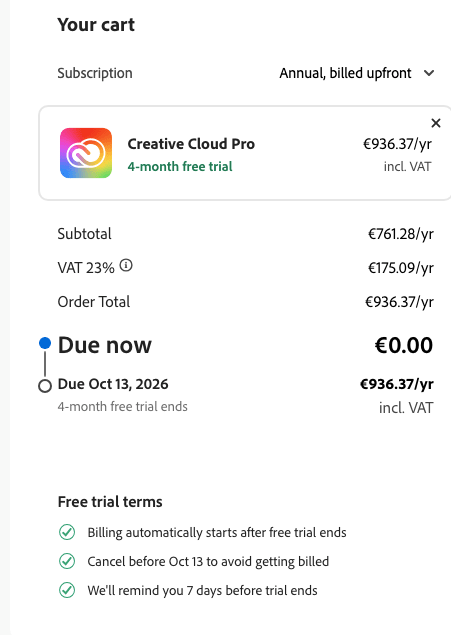Click the Creative Cloud Pro rainbow logo
Viewport: 451px width, 635px height.
pyautogui.click(x=86, y=153)
